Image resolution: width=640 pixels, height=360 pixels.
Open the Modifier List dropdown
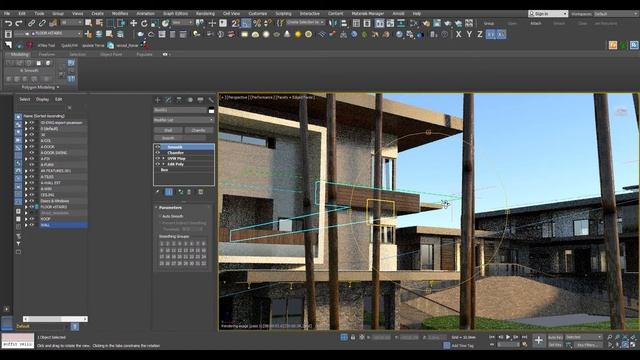click(x=184, y=120)
